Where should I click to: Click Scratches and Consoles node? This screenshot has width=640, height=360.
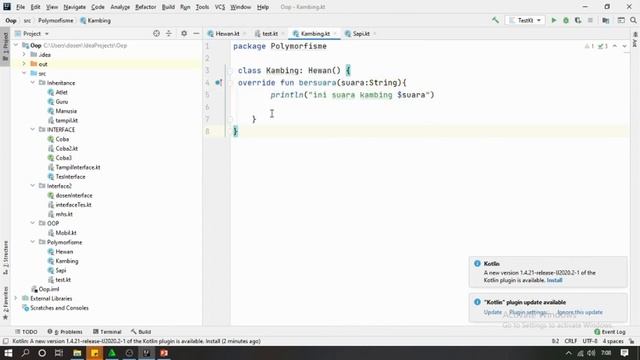tap(59, 308)
